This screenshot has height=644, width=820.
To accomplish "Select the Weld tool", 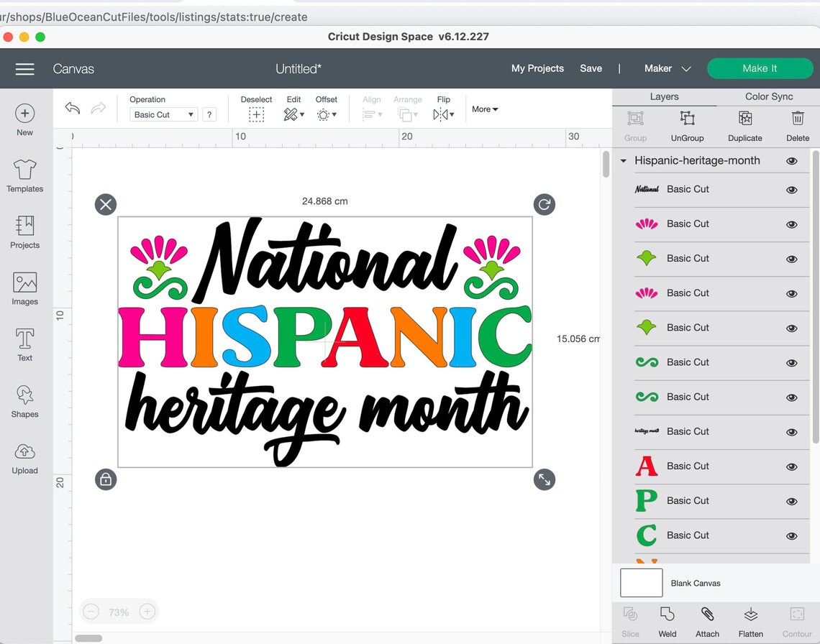I will (667, 618).
